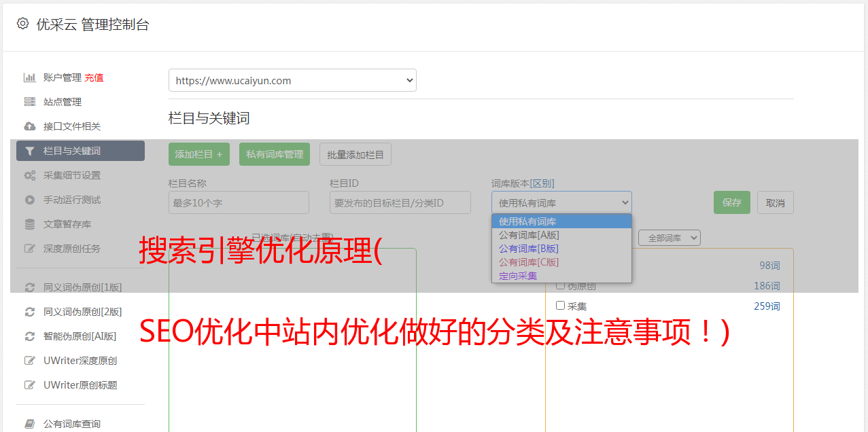This screenshot has height=432, width=868.
Task: Click the gears icon for 采集细节设置
Action: (30, 175)
